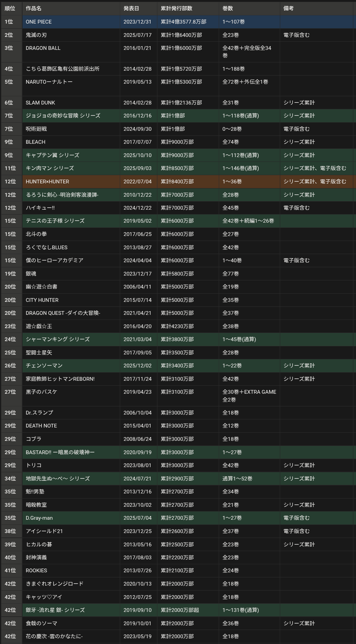This screenshot has width=356, height=644.
Task: Select the 銀魂 title cell
Action: pyautogui.click(x=71, y=274)
